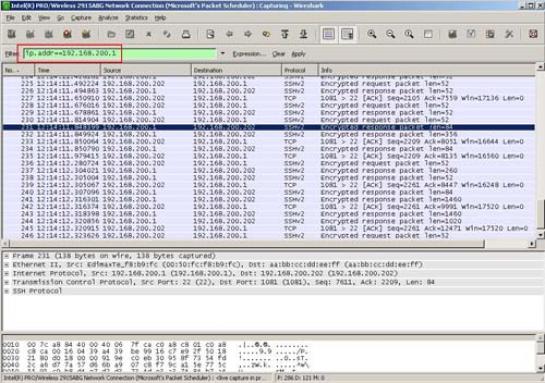
Task: Open the filter history dropdown
Action: (x=222, y=54)
